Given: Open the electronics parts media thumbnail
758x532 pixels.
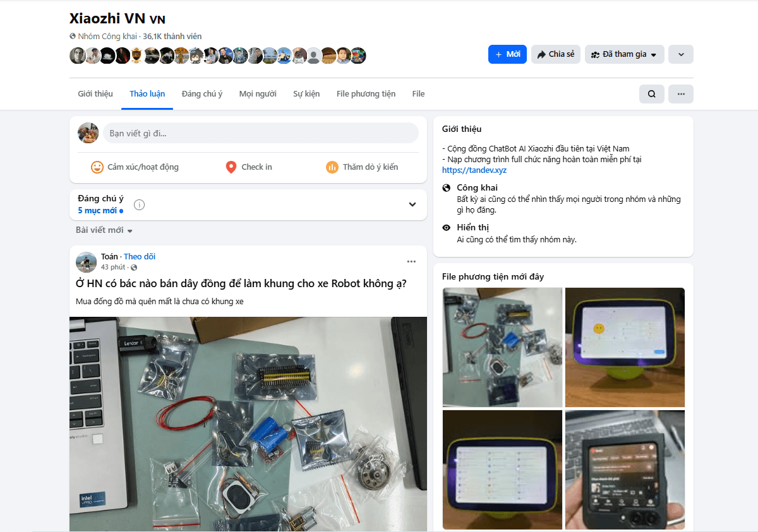Looking at the screenshot, I should point(502,347).
